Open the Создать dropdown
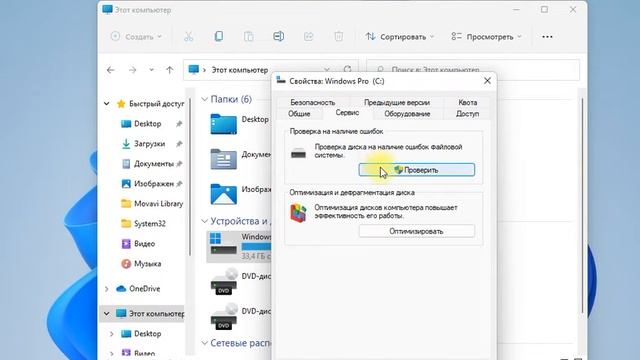This screenshot has width=640, height=360. (136, 37)
